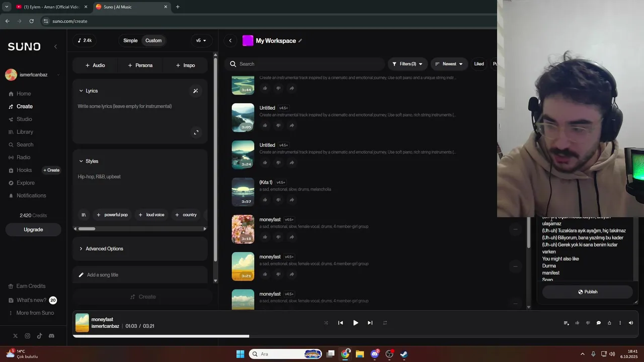
Task: Open the Discord link icon
Action: [51, 336]
